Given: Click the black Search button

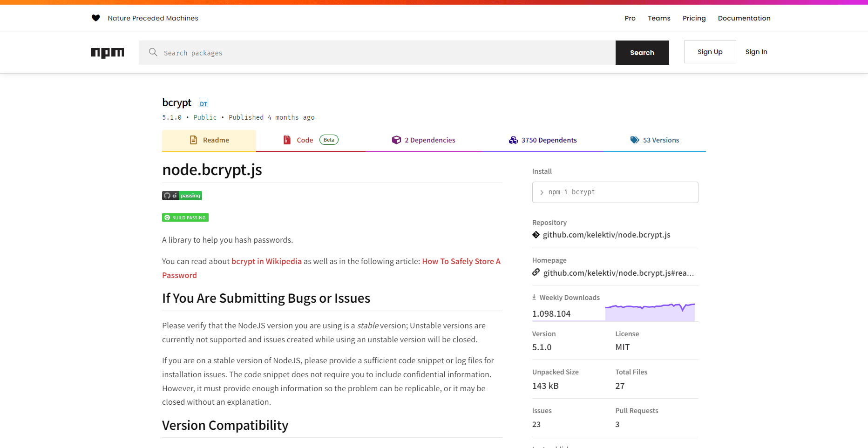Looking at the screenshot, I should tap(642, 53).
